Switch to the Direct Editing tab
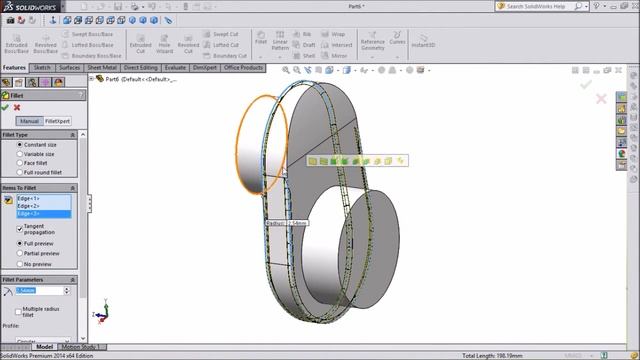Image resolution: width=640 pixels, height=360 pixels. [140, 68]
